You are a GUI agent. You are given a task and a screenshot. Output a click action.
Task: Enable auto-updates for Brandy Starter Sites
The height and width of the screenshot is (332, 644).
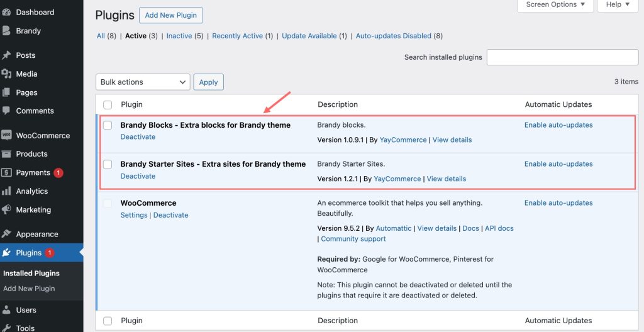pyautogui.click(x=558, y=164)
